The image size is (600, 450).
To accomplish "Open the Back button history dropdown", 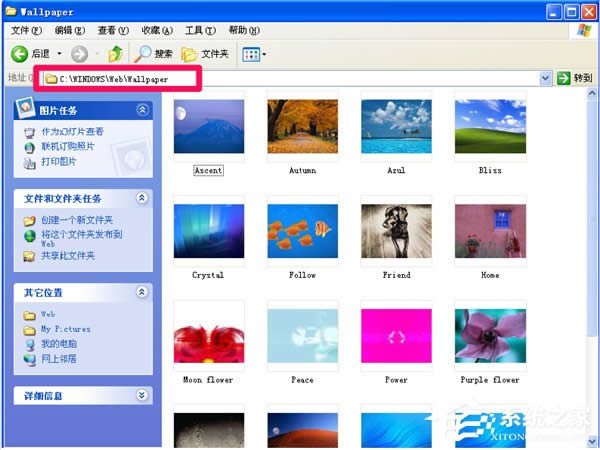I will pyautogui.click(x=59, y=53).
